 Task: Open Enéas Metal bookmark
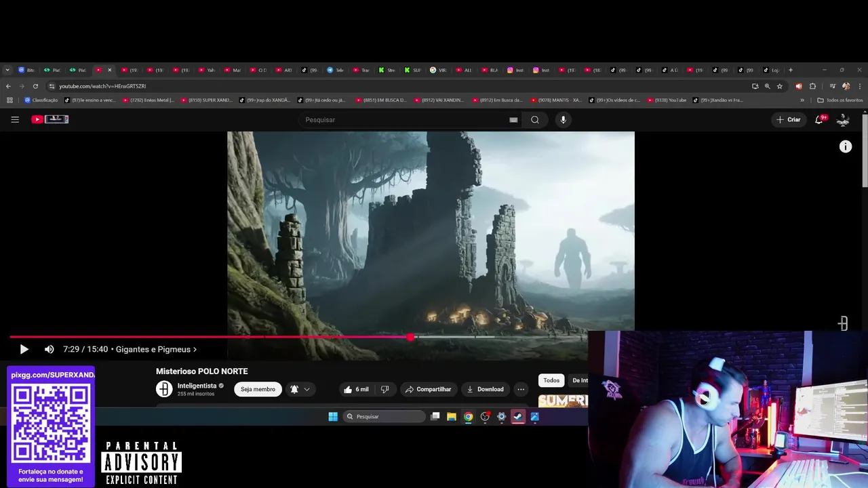point(148,100)
